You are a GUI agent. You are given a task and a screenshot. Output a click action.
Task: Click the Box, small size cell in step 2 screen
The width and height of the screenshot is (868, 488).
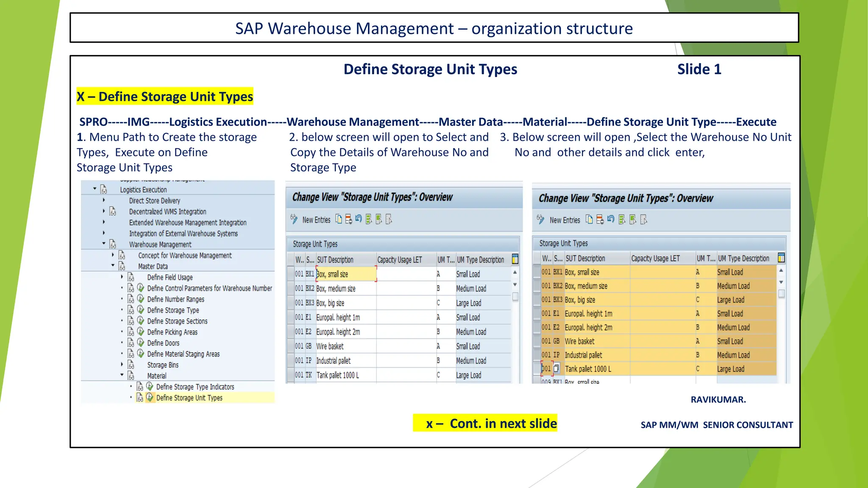[346, 274]
